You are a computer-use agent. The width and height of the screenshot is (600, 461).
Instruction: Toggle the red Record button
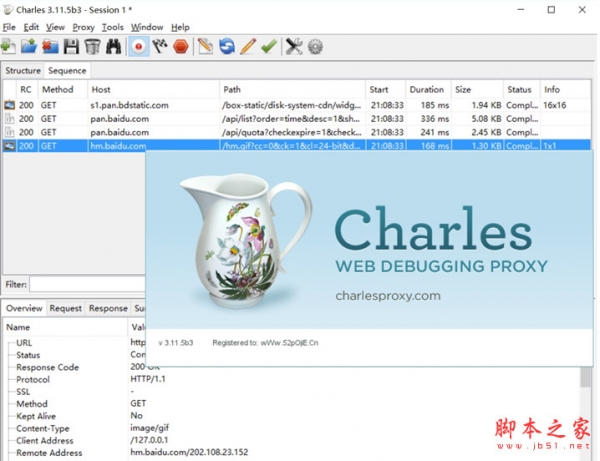click(x=139, y=47)
